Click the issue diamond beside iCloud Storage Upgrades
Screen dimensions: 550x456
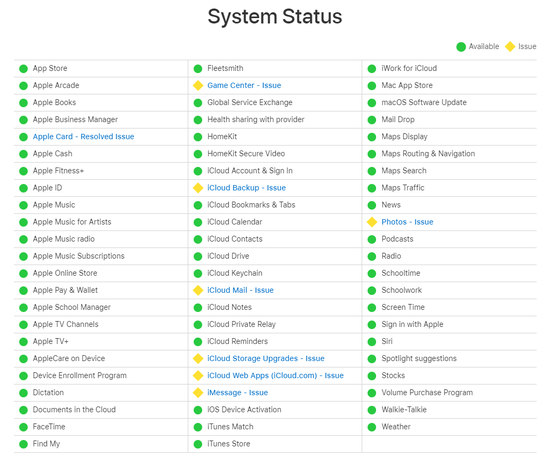[x=198, y=358]
